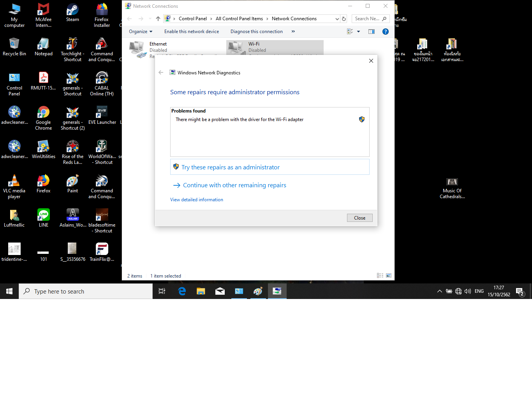
Task: Open Firefox Installer desktop icon
Action: tap(102, 16)
